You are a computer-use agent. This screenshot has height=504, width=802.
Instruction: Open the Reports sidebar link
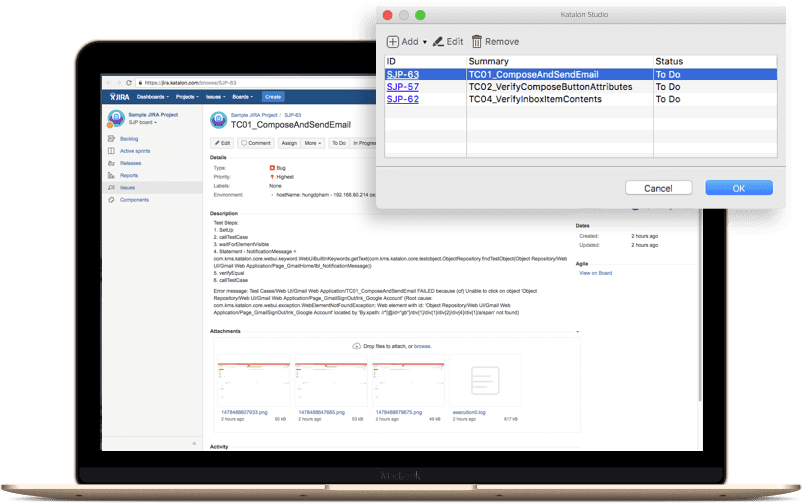point(129,176)
